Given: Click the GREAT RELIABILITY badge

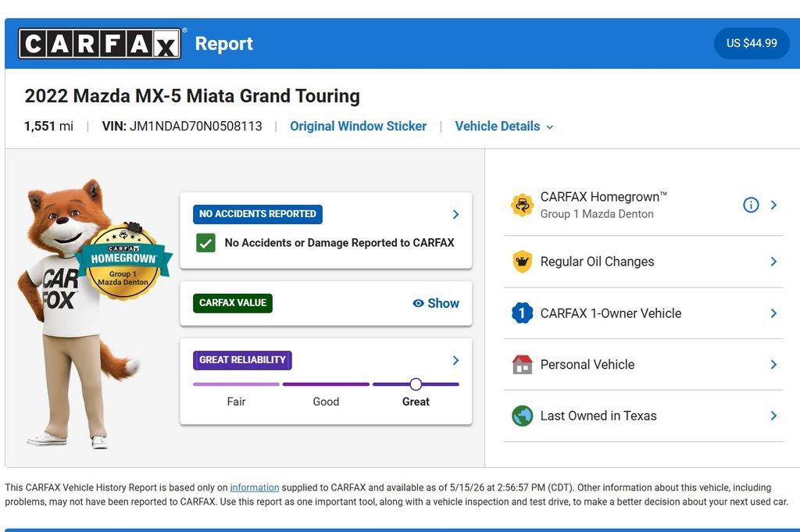Looking at the screenshot, I should [242, 360].
